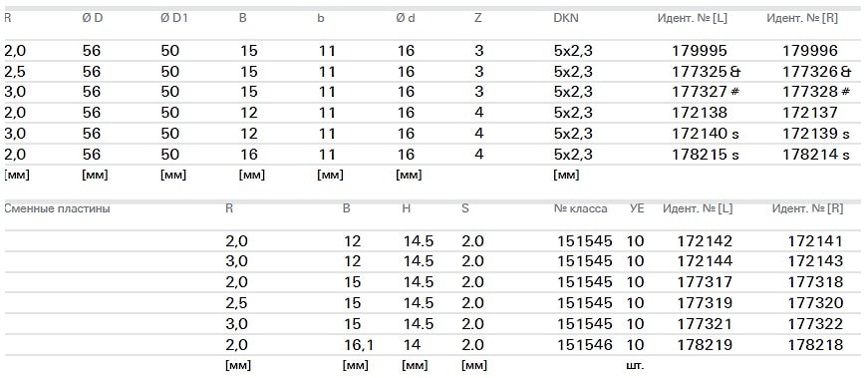The image size is (868, 378).
Task: Click insert ident number 178218
Action: tap(815, 345)
